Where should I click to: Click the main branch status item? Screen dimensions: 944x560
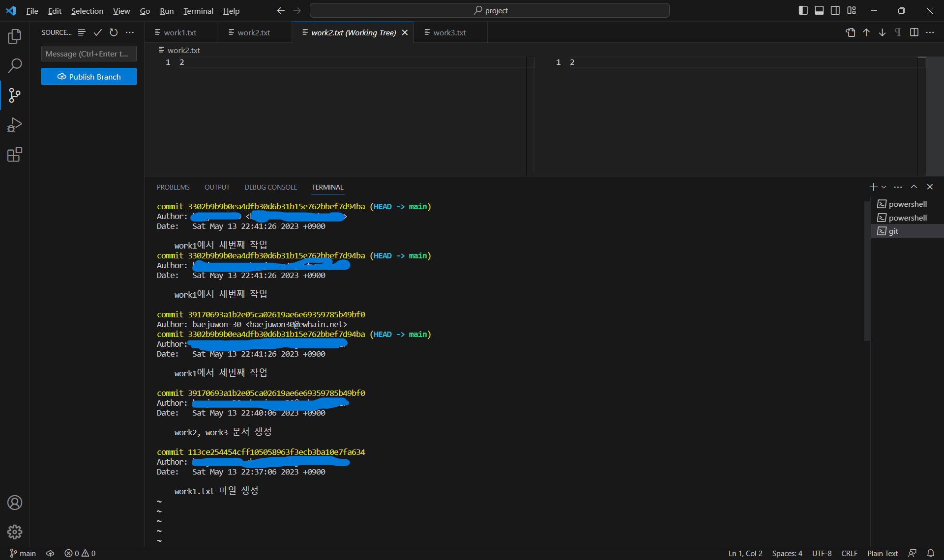[23, 553]
